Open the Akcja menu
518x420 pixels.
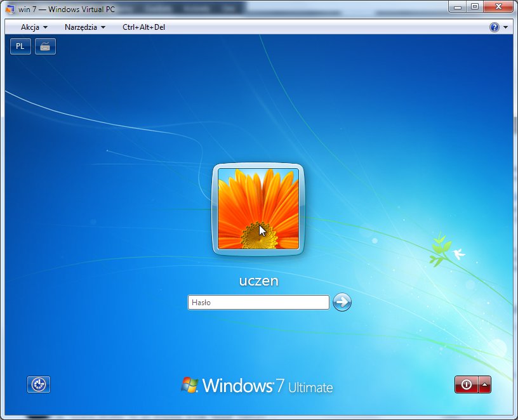34,27
